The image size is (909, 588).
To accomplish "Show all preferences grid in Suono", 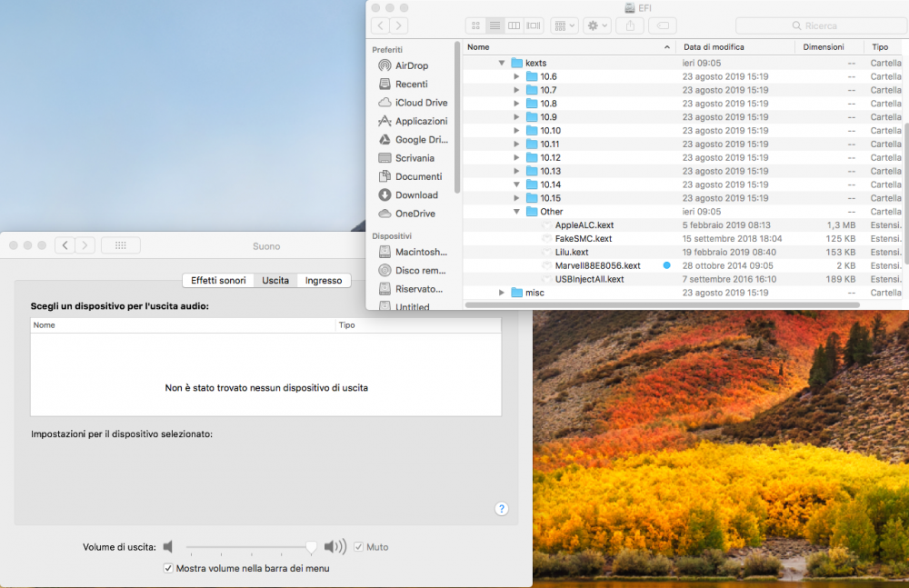I will click(121, 245).
